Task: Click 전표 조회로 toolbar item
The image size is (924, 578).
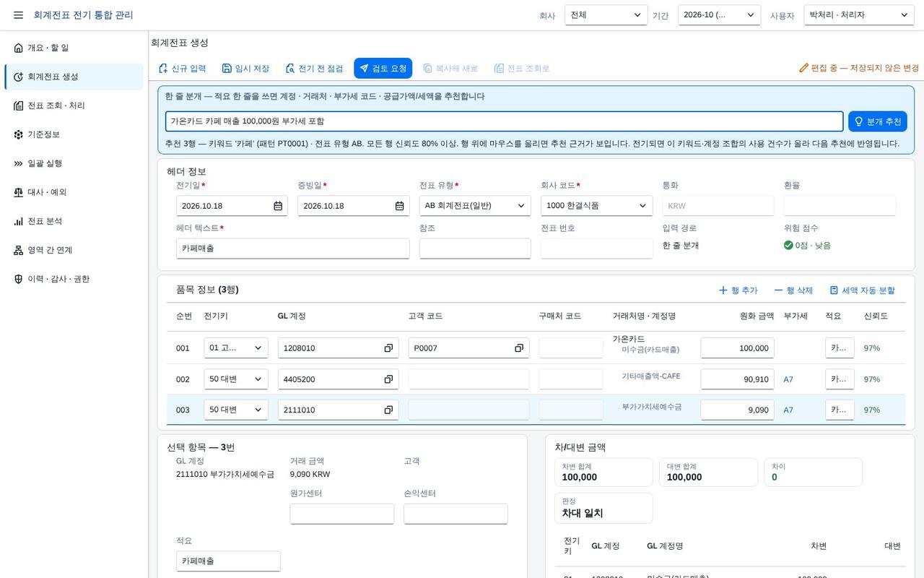Action: tap(522, 69)
